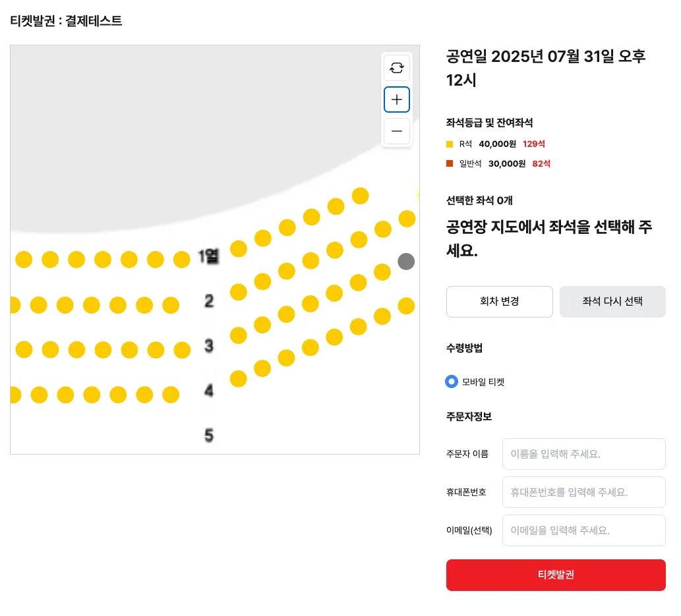Choose the seat immediately left of 1열 label
681x616 pixels.
point(181,260)
